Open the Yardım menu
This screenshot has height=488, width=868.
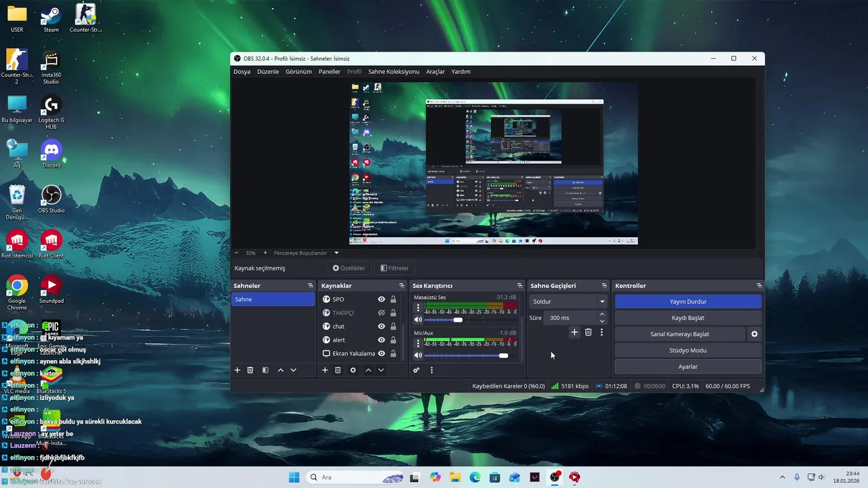click(x=461, y=71)
